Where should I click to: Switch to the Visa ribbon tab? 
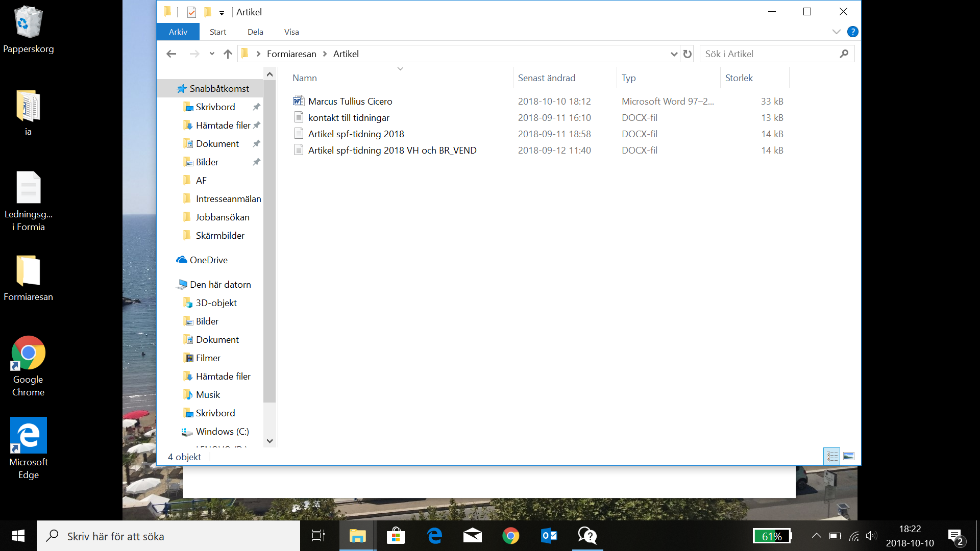point(291,32)
